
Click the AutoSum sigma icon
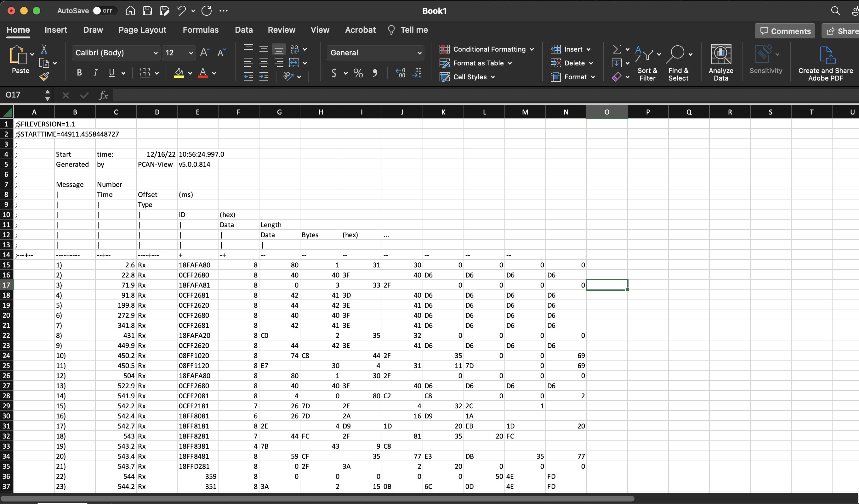click(616, 49)
